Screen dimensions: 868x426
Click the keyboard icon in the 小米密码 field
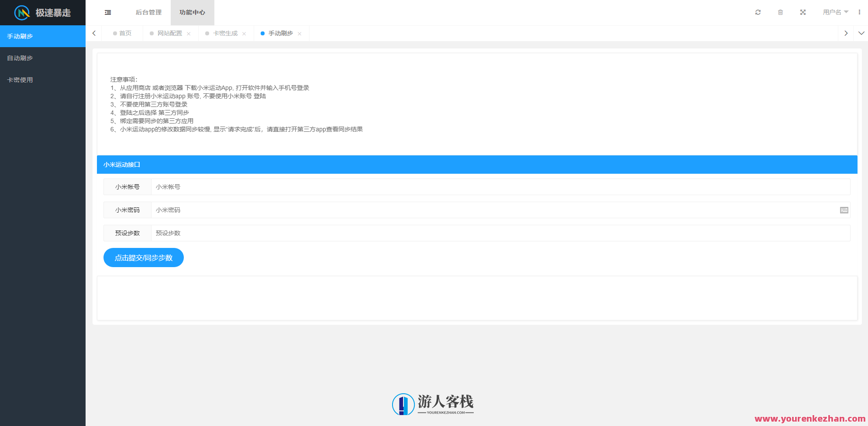pyautogui.click(x=844, y=210)
